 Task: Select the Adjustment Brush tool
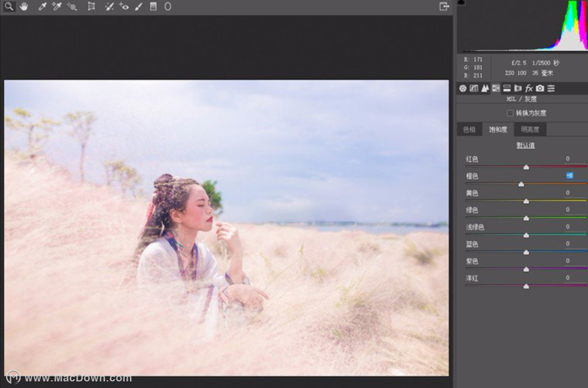138,7
